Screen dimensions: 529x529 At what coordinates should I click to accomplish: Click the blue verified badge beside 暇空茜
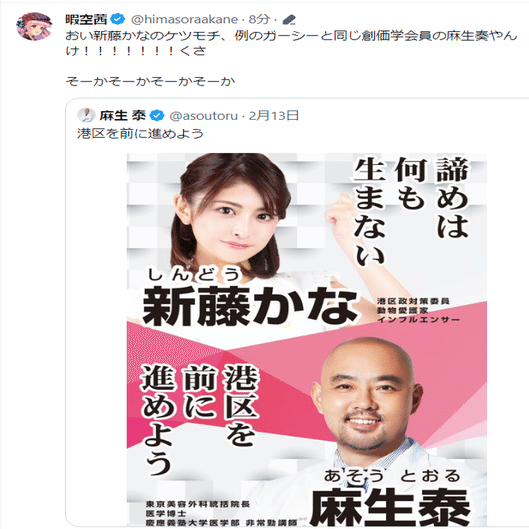point(118,20)
